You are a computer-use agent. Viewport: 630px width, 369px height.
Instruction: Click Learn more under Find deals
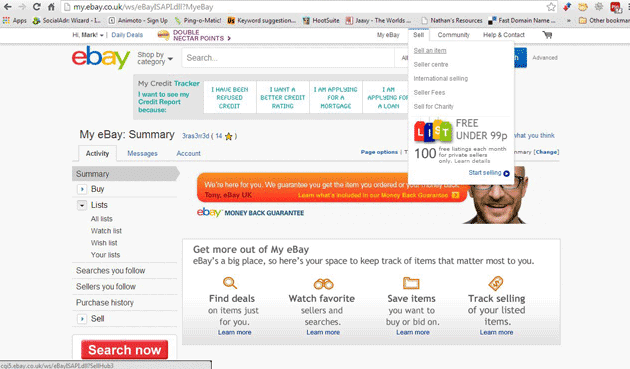(x=235, y=332)
